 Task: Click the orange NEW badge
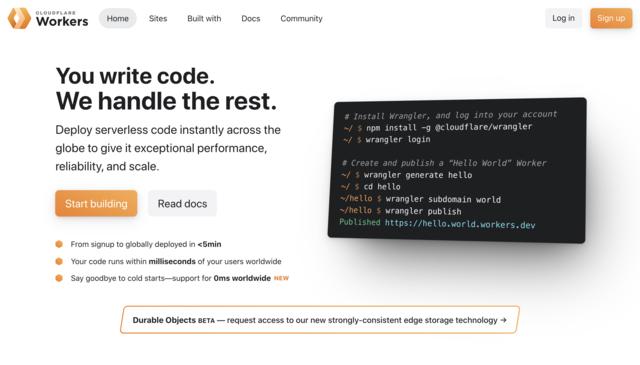pyautogui.click(x=281, y=278)
